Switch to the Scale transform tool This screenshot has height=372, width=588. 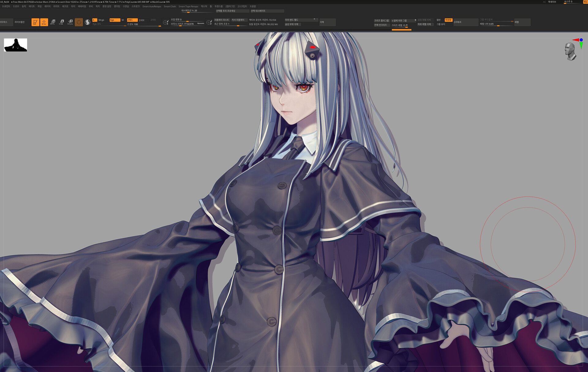[61, 22]
